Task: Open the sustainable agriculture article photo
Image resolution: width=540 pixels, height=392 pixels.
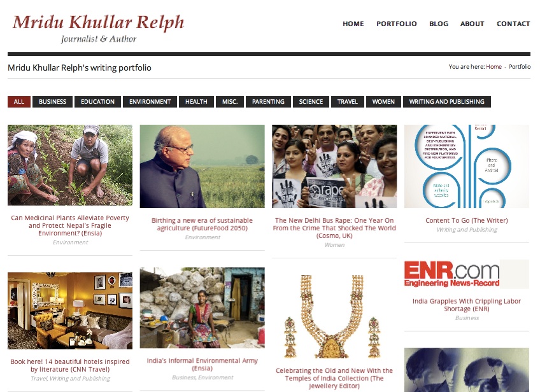Action: [x=202, y=166]
